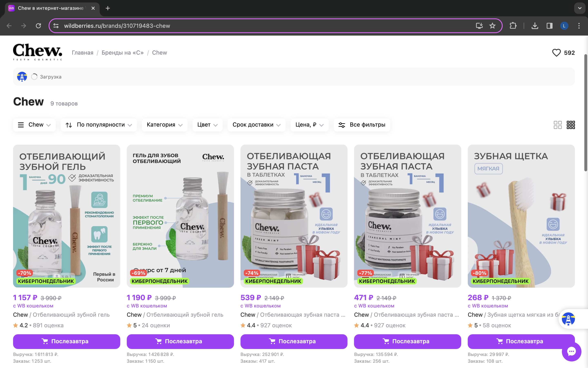Screen dimensions: 588x368
Task: Click product title with 24 оценки
Action: click(175, 315)
